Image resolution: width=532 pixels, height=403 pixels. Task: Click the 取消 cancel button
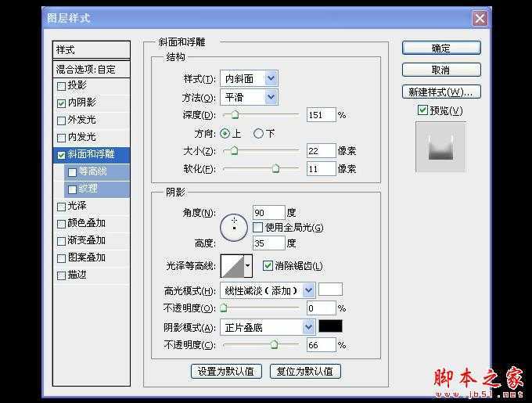tap(441, 70)
